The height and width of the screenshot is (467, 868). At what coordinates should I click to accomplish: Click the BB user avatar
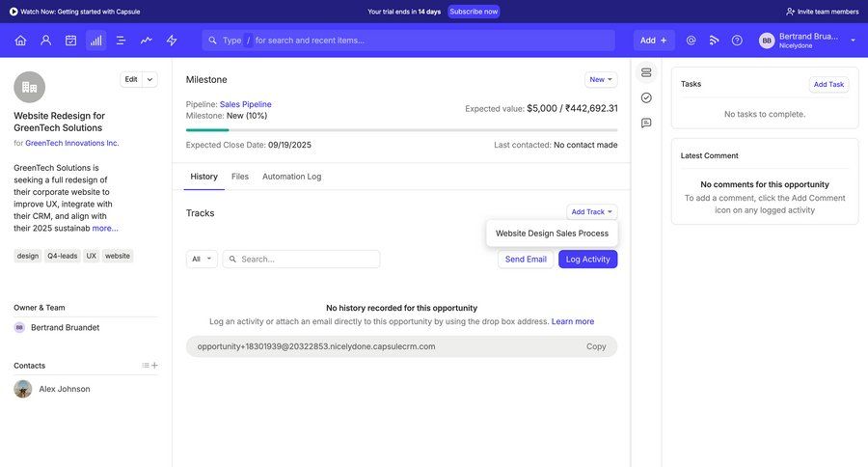coord(767,41)
